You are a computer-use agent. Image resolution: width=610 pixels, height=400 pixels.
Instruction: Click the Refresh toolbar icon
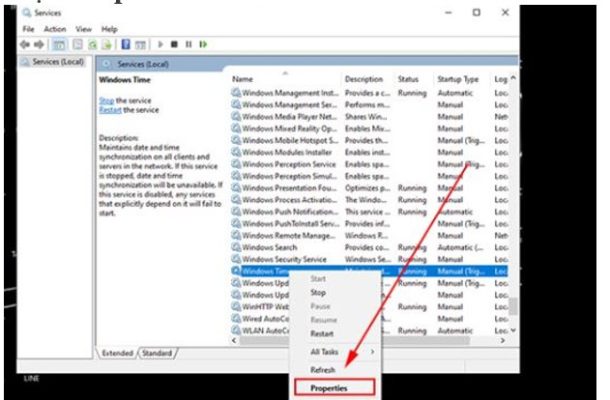93,45
